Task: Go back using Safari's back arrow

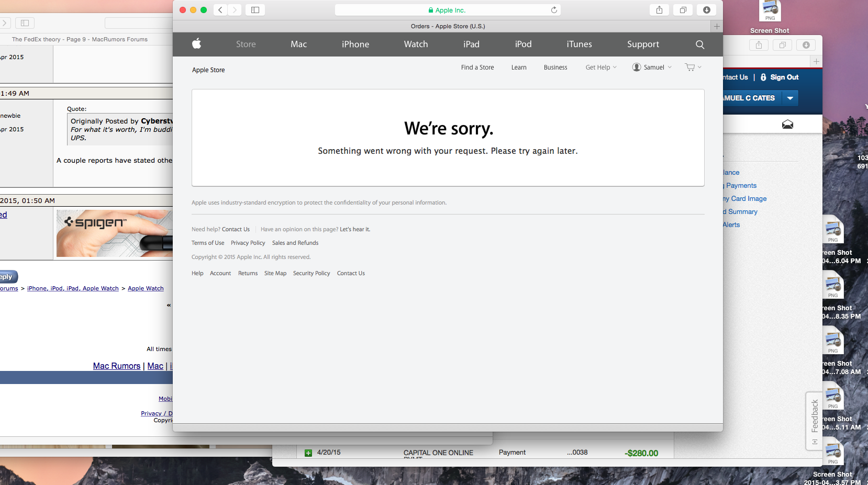Action: pos(220,10)
